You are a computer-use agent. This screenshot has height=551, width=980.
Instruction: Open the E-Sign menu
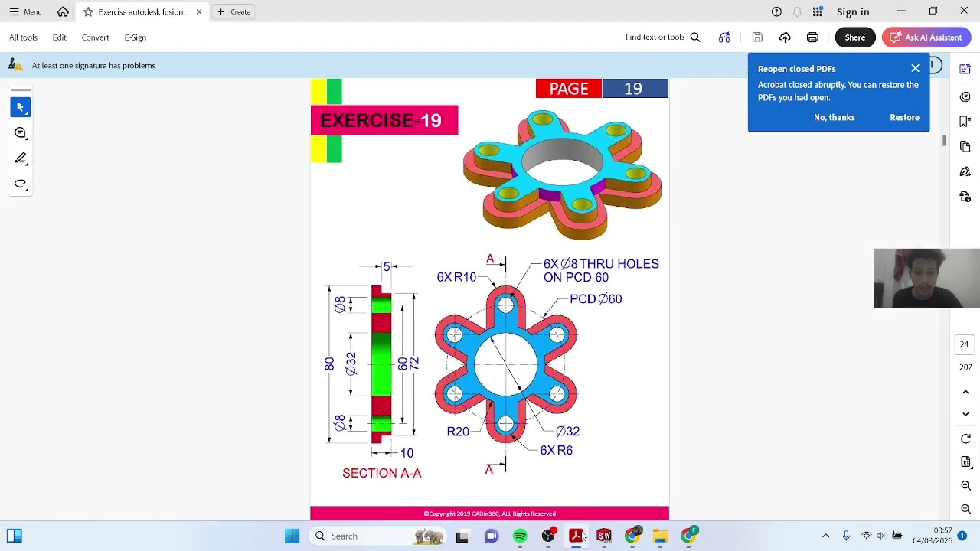click(x=135, y=37)
